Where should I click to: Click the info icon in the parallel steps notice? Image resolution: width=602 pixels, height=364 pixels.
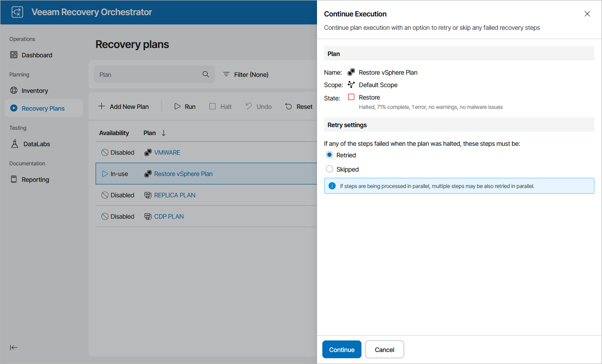(x=332, y=186)
